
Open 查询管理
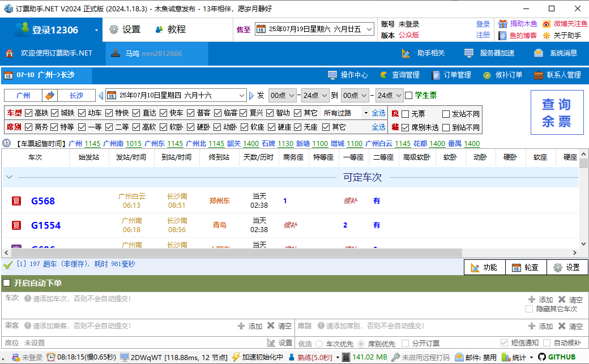tap(400, 75)
